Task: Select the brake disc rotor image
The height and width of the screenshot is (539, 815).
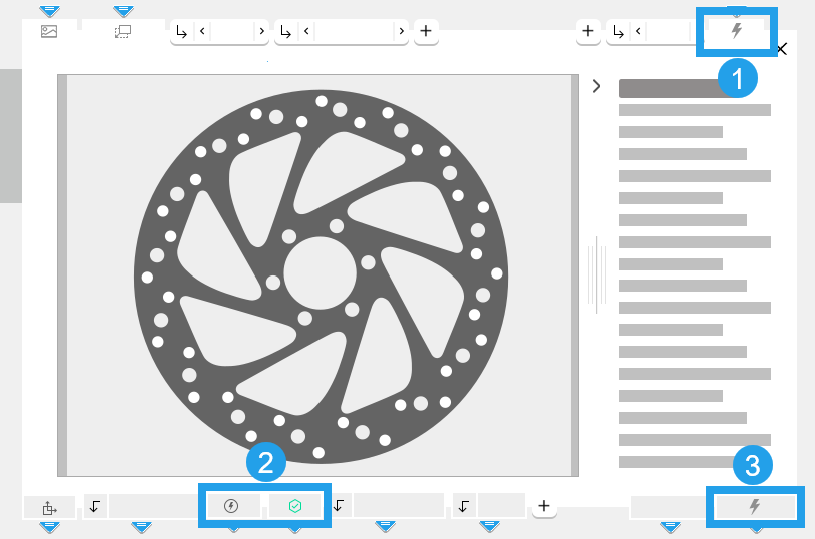Action: (x=318, y=274)
